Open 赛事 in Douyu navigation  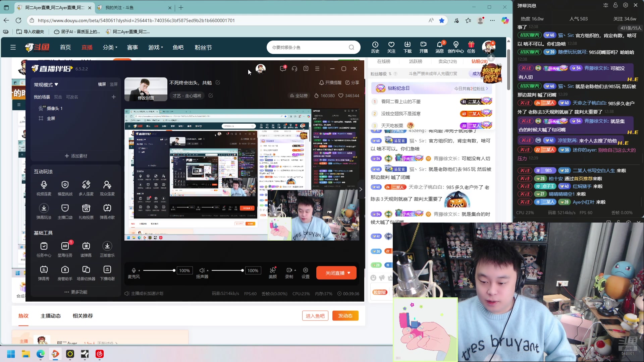132,48
